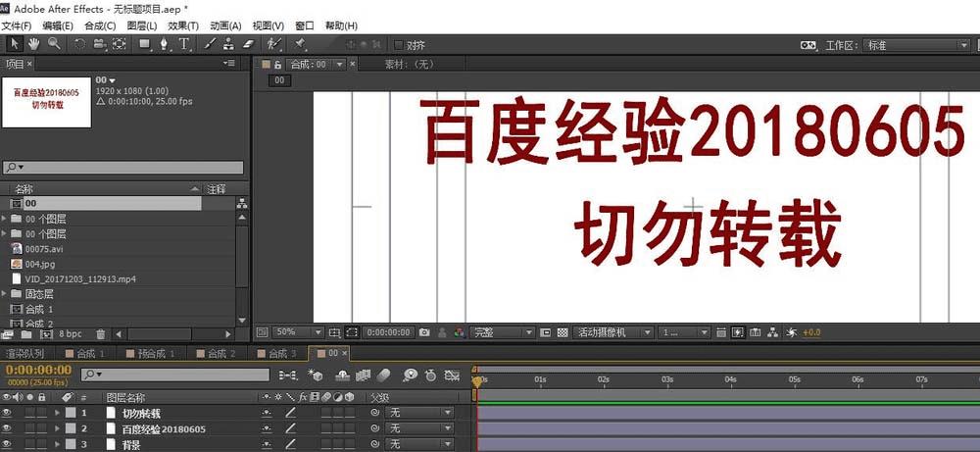Image resolution: width=980 pixels, height=452 pixels.
Task: Select the Rectangle shape tool
Action: [x=145, y=44]
